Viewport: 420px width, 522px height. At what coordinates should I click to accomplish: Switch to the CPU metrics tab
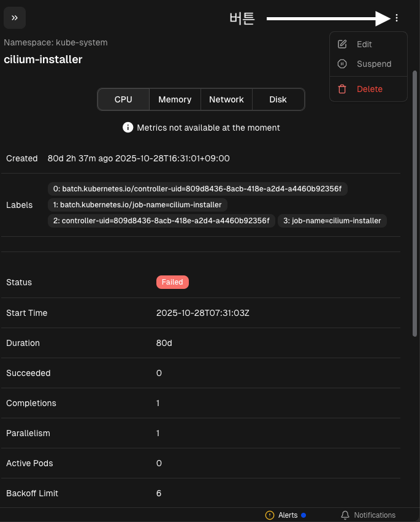click(123, 99)
